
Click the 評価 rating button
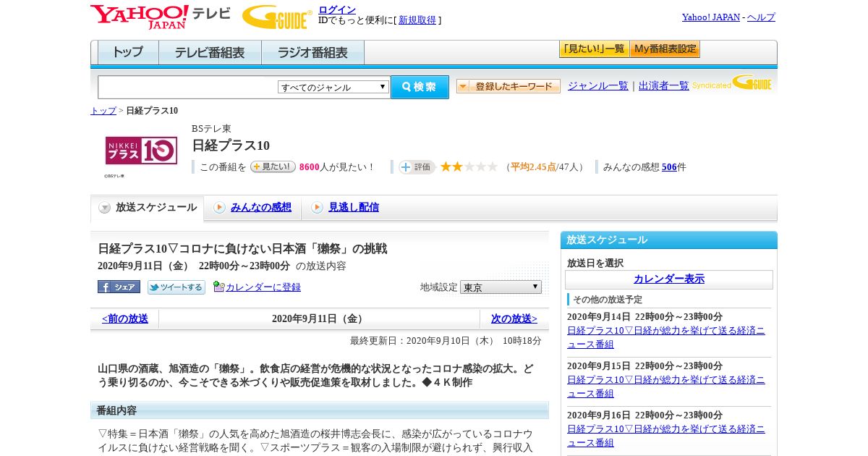click(x=417, y=167)
